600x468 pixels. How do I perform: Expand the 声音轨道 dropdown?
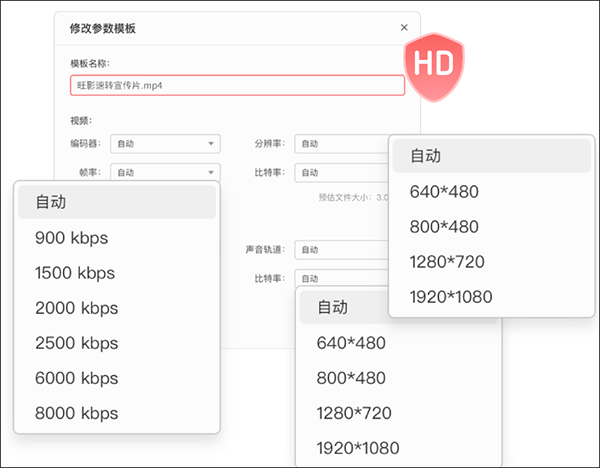coord(341,250)
